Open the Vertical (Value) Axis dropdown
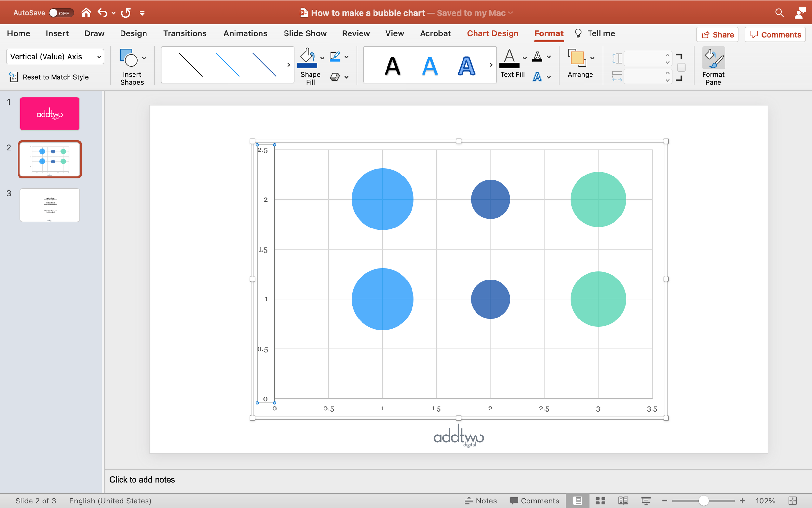 coord(55,57)
